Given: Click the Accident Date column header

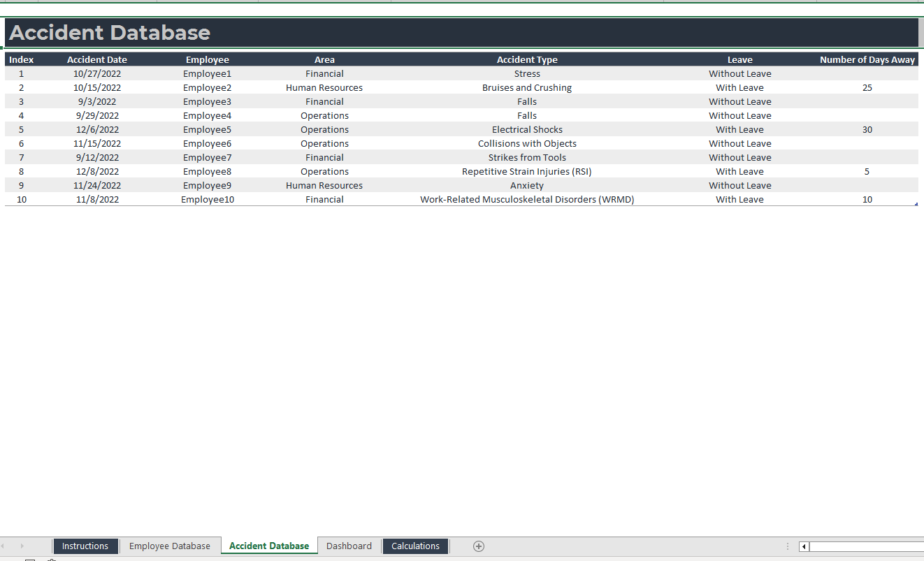Looking at the screenshot, I should click(x=97, y=60).
